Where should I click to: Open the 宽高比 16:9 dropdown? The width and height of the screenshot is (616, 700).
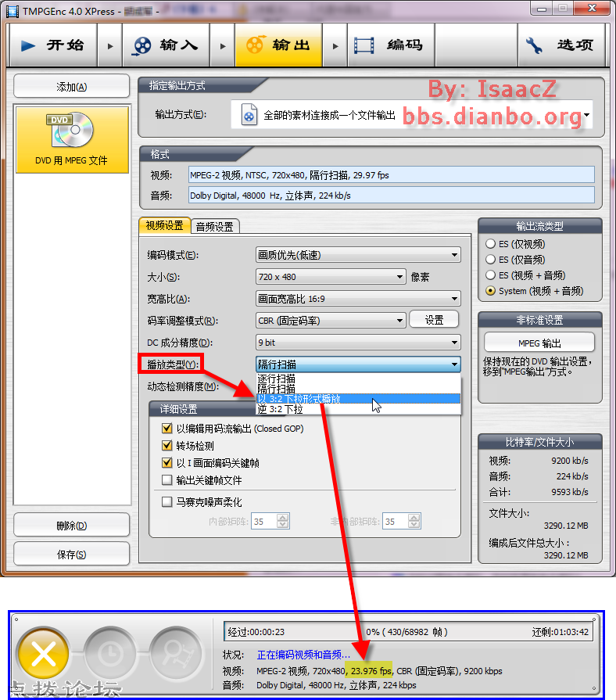[358, 298]
